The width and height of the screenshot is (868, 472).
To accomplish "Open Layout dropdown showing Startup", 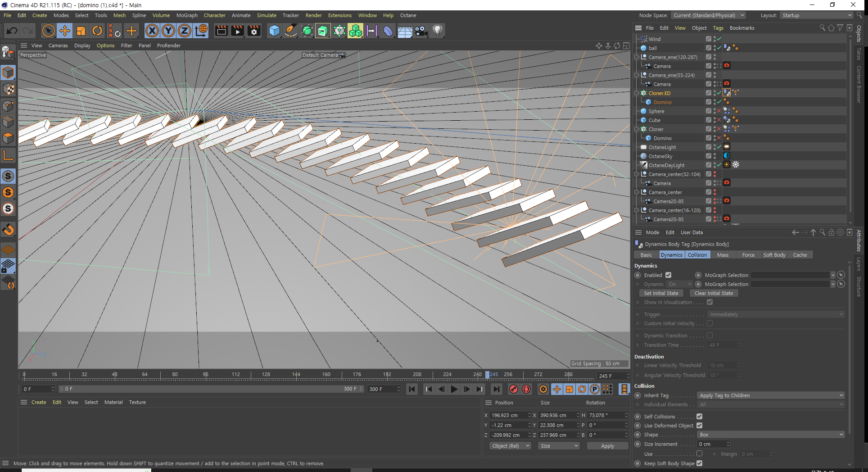I will (817, 15).
